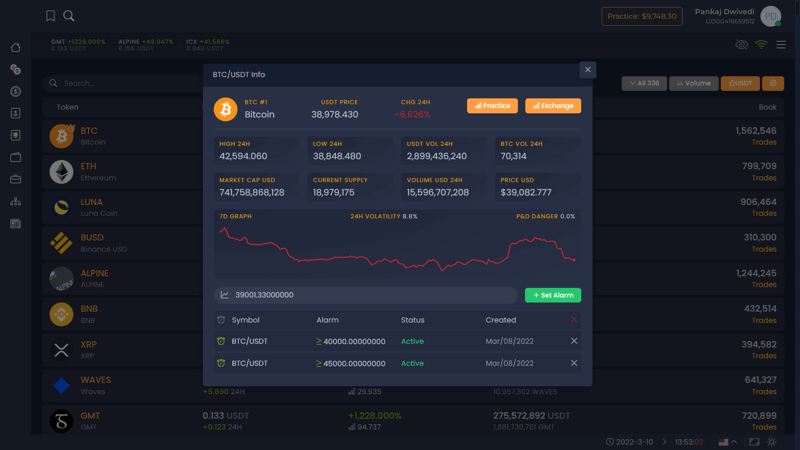
Task: Select the XRP token row
Action: pos(413,350)
